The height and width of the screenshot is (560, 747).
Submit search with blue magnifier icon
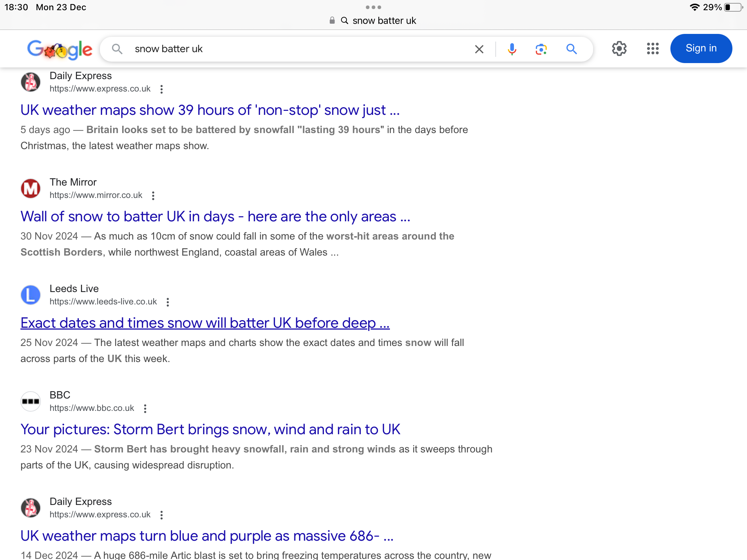click(571, 49)
